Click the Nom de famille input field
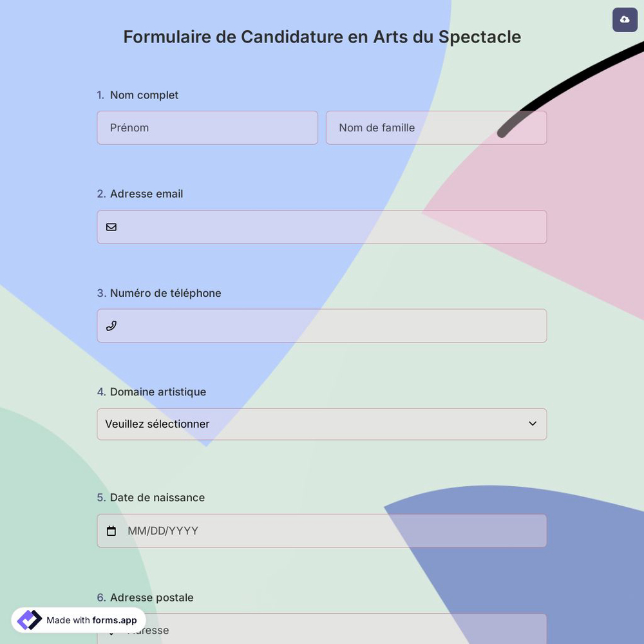644x644 pixels. (436, 128)
